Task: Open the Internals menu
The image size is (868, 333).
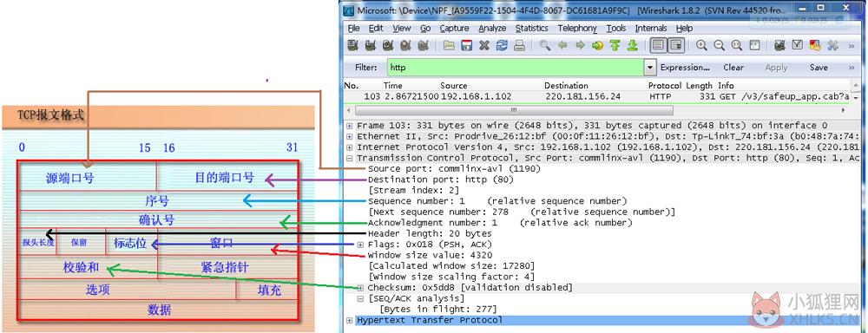Action: 651,29
